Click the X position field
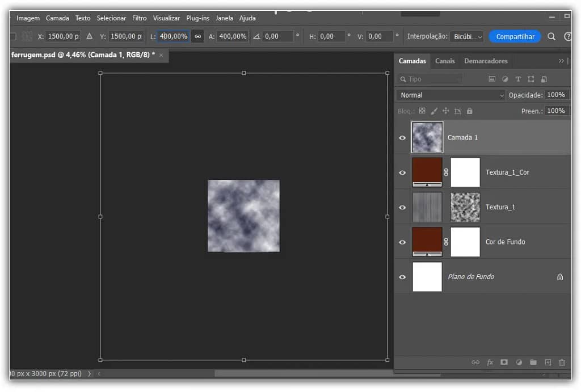The width and height of the screenshot is (581, 392). click(64, 36)
